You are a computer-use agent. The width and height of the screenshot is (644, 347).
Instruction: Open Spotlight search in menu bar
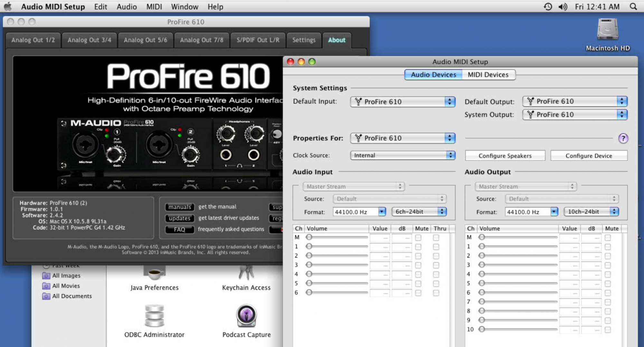point(633,6)
